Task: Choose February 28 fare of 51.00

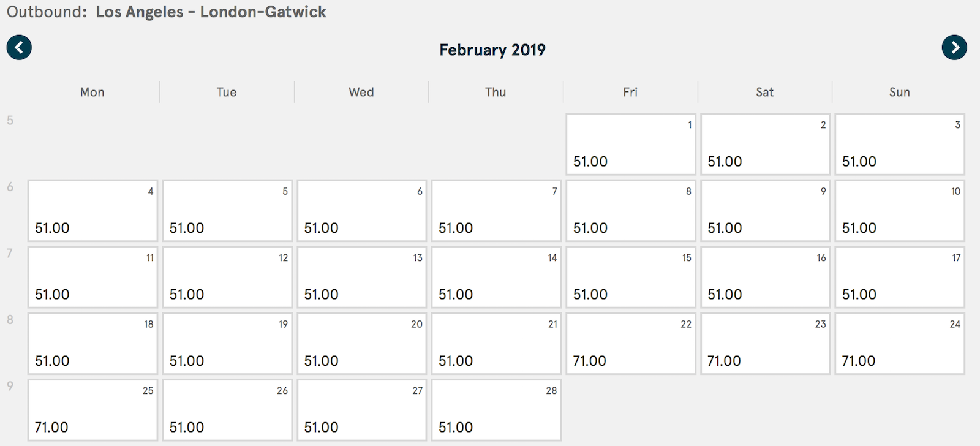Action: (x=496, y=410)
